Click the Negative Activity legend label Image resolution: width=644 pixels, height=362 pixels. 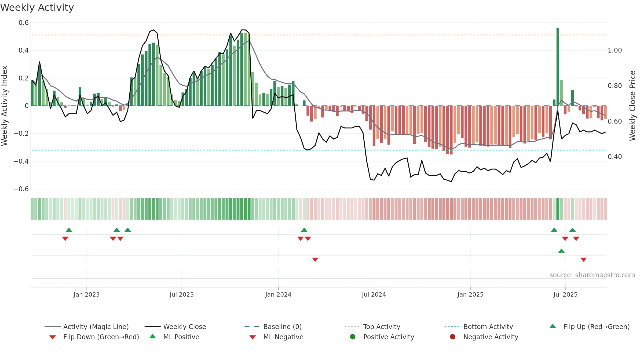[491, 337]
